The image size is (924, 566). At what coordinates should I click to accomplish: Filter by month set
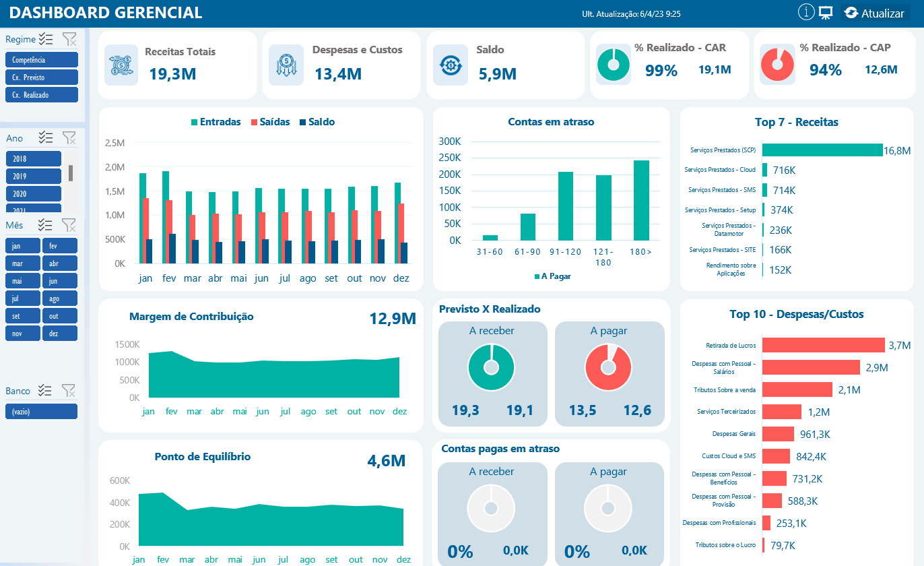(x=23, y=316)
